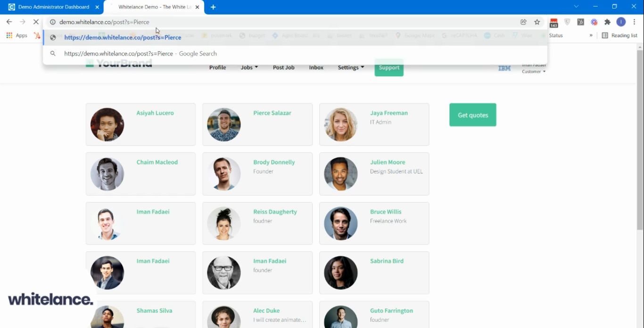Click Pierce Salazar's profile photo

coord(224,124)
